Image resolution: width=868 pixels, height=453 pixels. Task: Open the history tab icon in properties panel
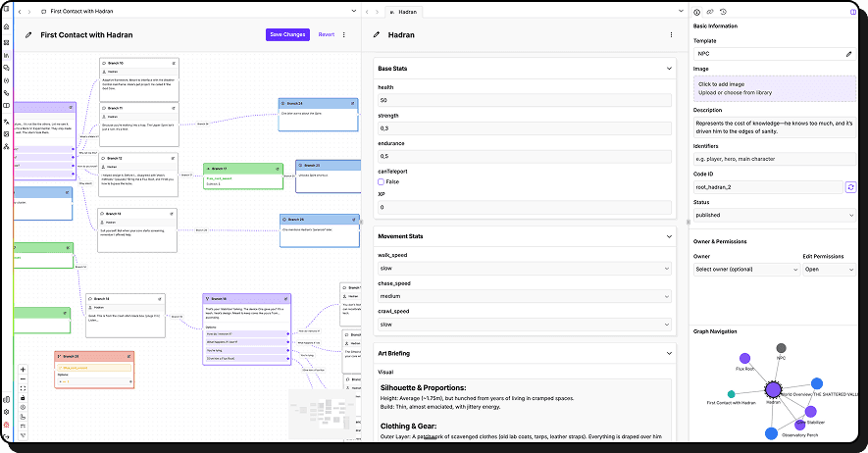click(723, 12)
